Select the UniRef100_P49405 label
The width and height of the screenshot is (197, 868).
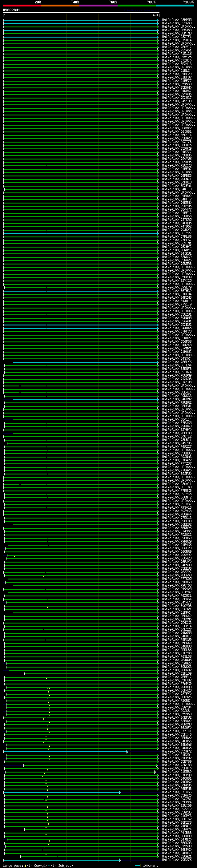click(x=177, y=589)
